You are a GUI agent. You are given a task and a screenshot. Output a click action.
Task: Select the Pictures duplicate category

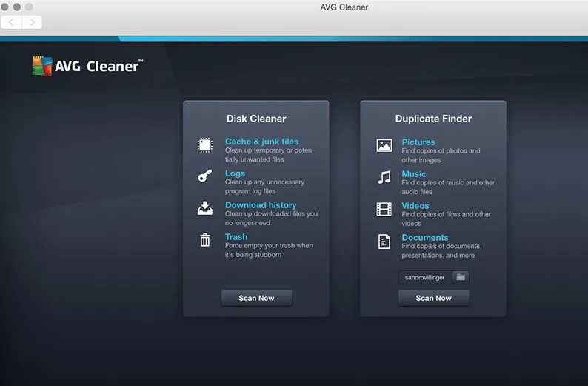click(x=418, y=142)
